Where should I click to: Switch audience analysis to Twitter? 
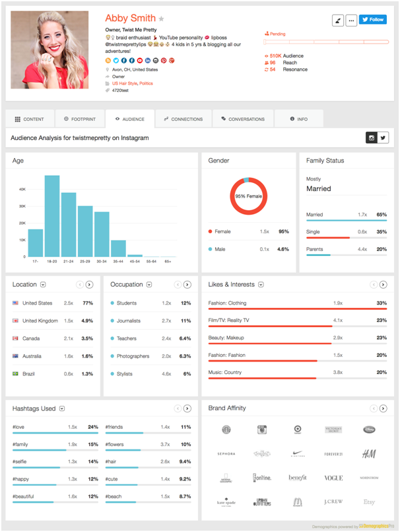(383, 137)
